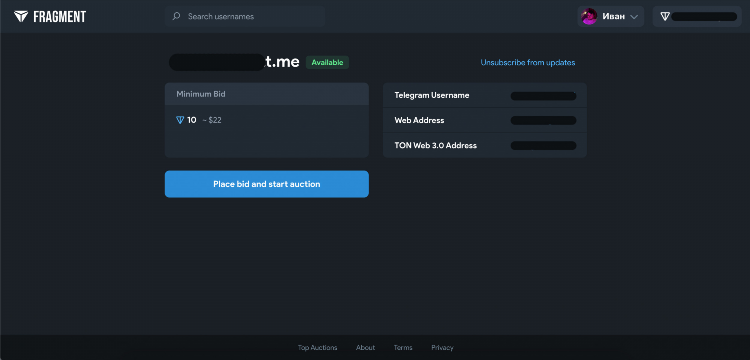
Task: Click the TON icon beside bid 10
Action: coord(180,120)
